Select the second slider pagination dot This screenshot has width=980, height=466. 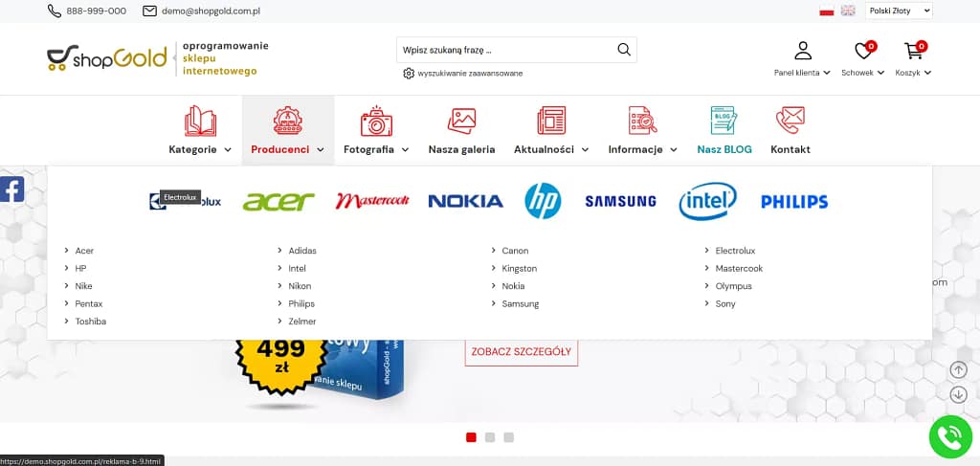click(x=490, y=437)
